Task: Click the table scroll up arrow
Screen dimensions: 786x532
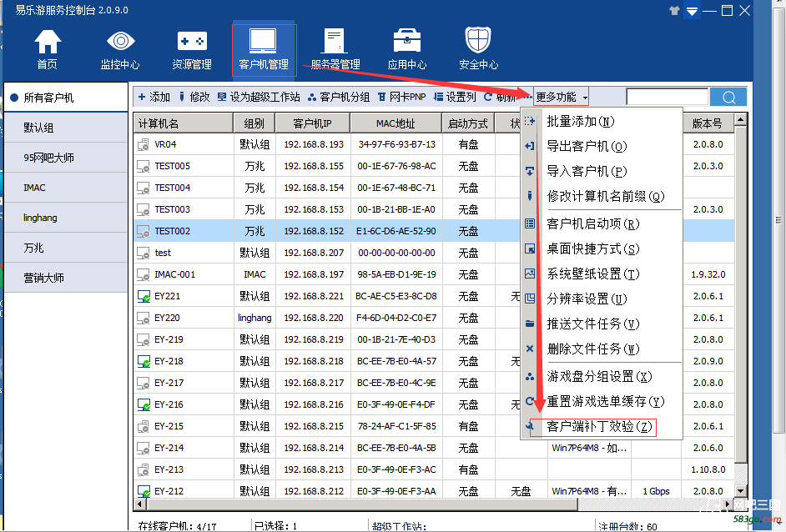Action: point(741,119)
